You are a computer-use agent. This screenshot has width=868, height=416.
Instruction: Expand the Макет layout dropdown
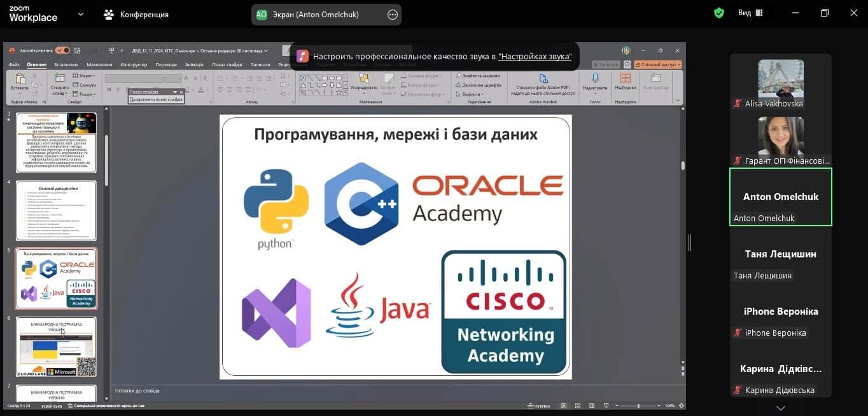84,76
